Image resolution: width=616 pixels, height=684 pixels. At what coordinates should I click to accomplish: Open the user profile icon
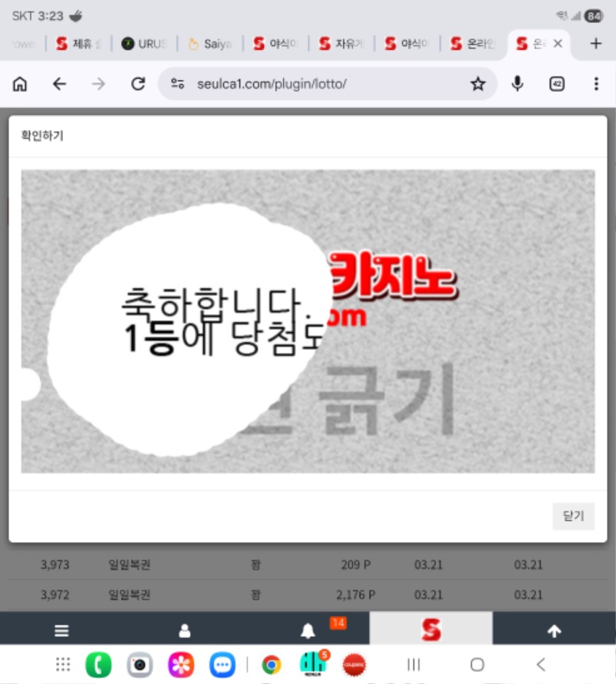[185, 631]
